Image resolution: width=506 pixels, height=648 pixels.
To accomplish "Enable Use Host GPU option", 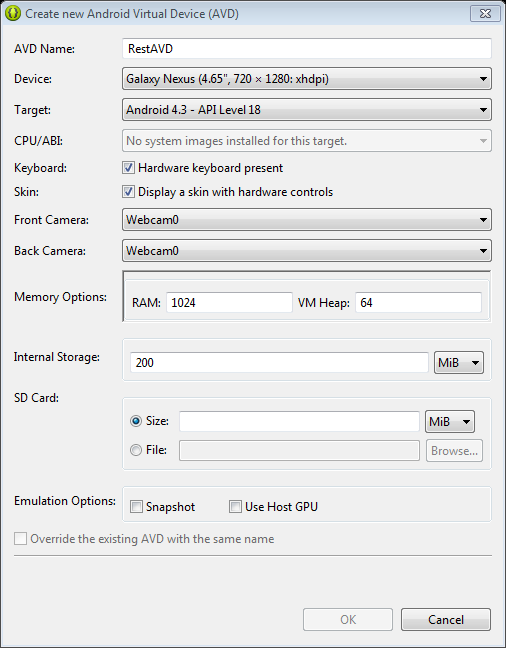I will [235, 507].
